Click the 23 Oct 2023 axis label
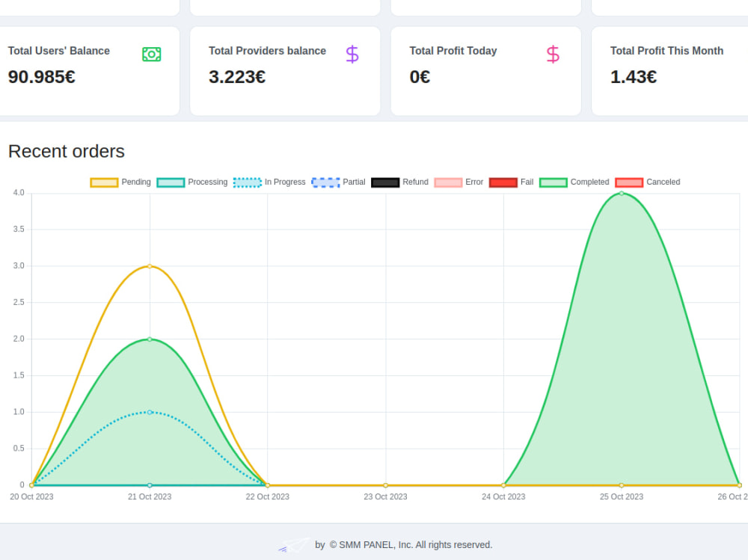The height and width of the screenshot is (560, 748). [x=385, y=496]
